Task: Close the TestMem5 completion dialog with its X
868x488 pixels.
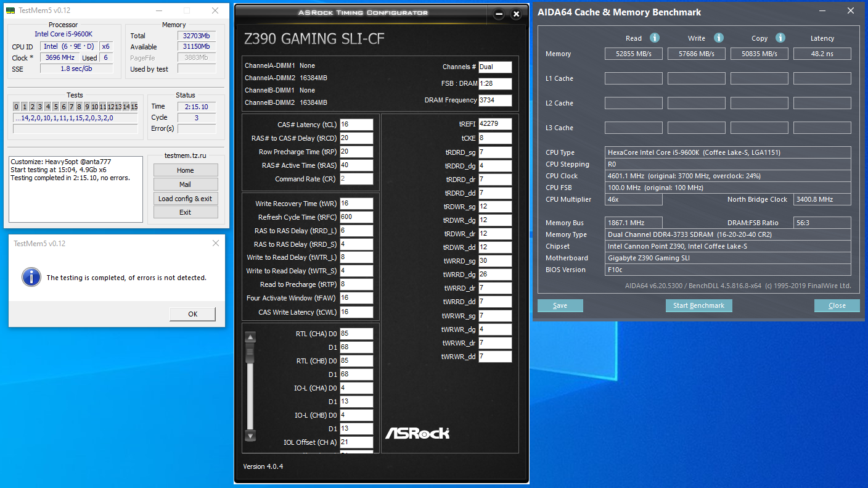Action: click(x=215, y=243)
